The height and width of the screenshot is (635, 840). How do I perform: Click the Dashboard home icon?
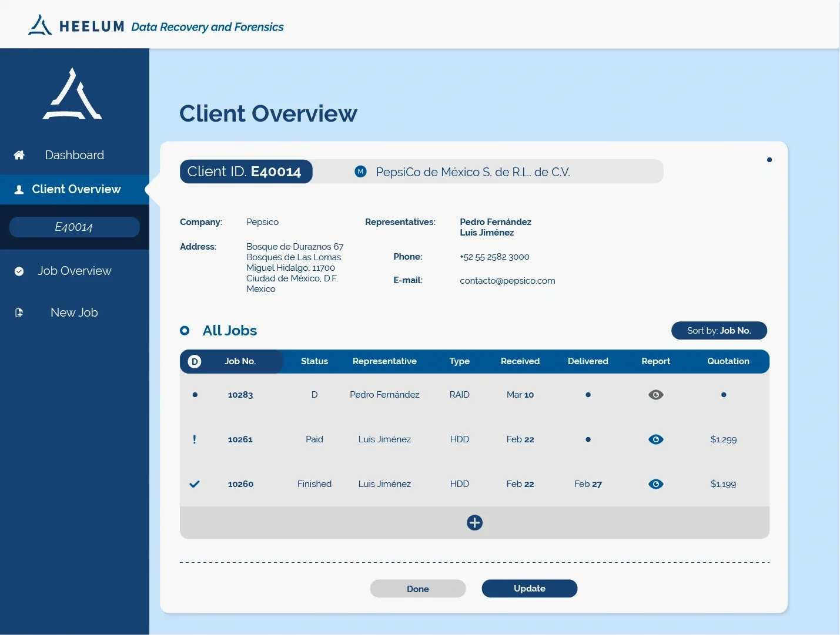(x=19, y=155)
